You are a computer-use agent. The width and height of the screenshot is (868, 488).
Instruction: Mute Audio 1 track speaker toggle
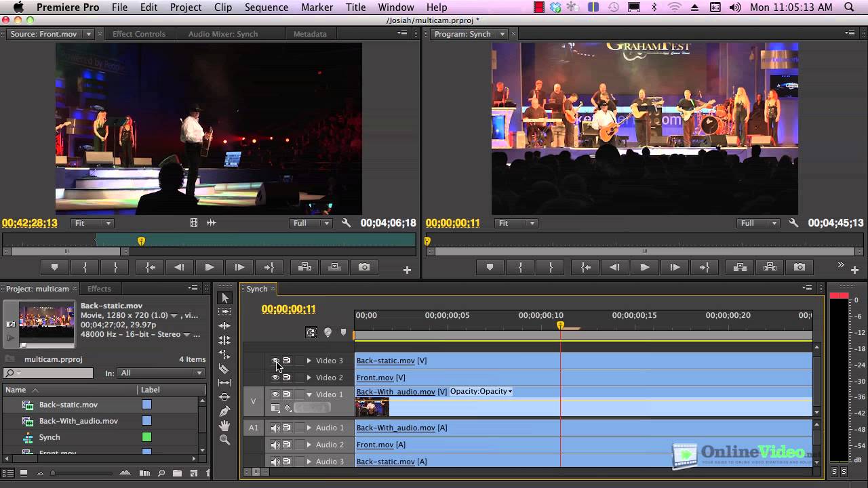tap(275, 428)
